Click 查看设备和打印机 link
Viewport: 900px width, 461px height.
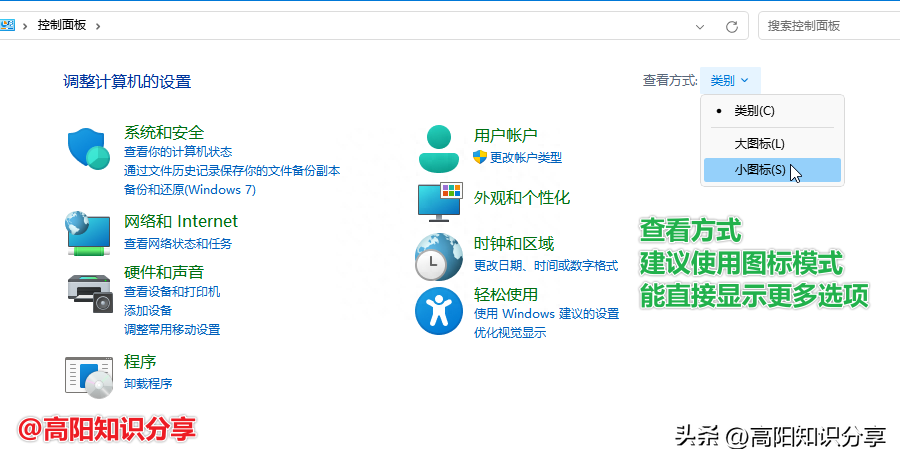pyautogui.click(x=172, y=292)
